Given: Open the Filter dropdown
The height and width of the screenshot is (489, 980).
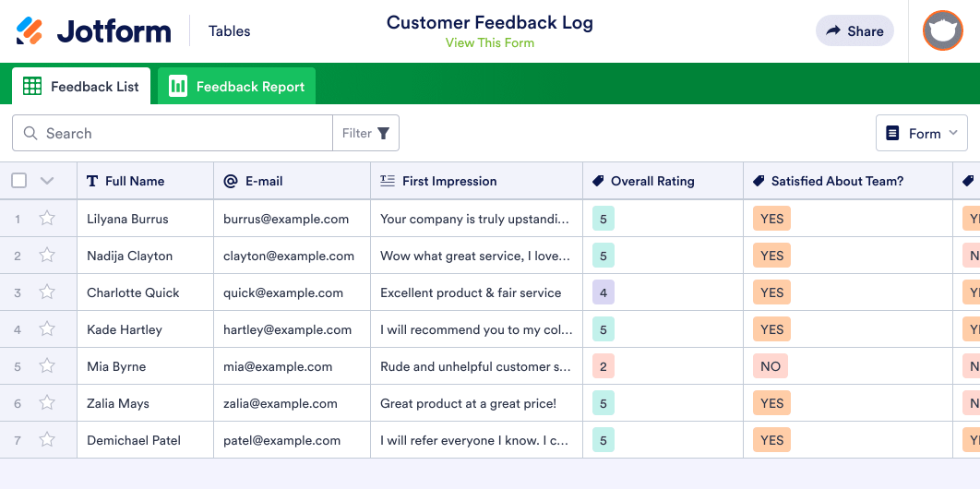Looking at the screenshot, I should click(366, 133).
